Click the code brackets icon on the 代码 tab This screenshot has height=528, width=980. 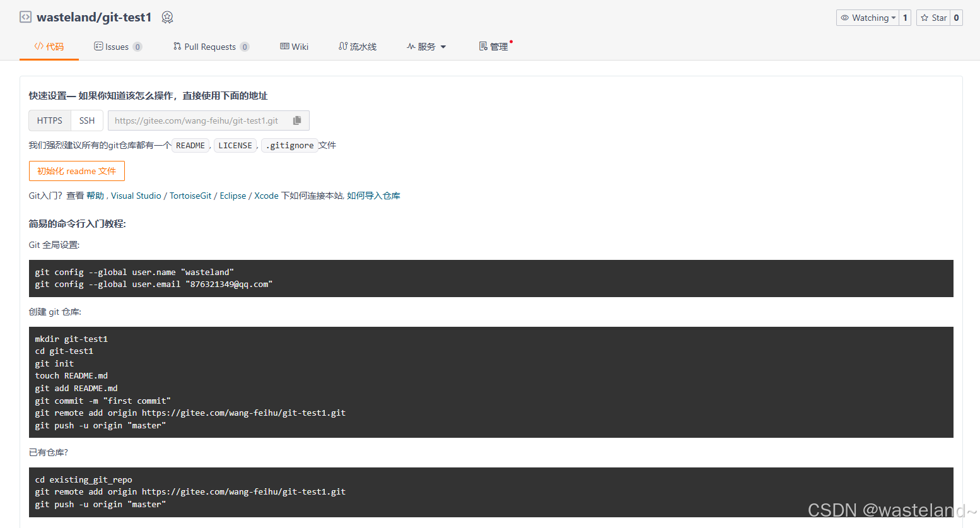(x=39, y=46)
